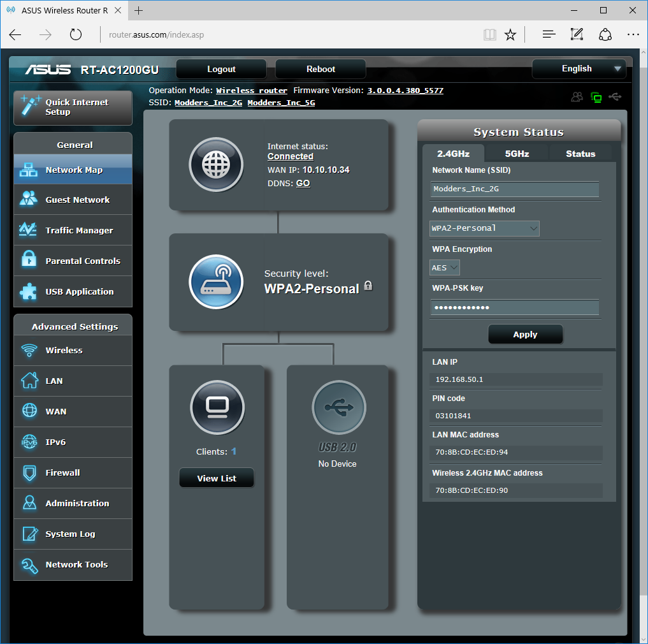Click the WAN IP 10.10.10.34
Viewport: 648px width, 644px height.
coord(326,170)
